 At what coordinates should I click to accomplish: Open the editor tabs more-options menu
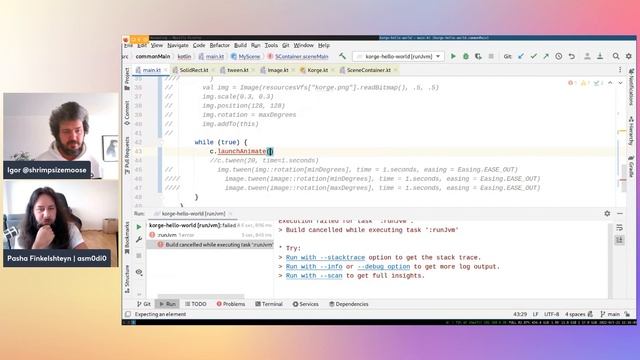tap(620, 70)
